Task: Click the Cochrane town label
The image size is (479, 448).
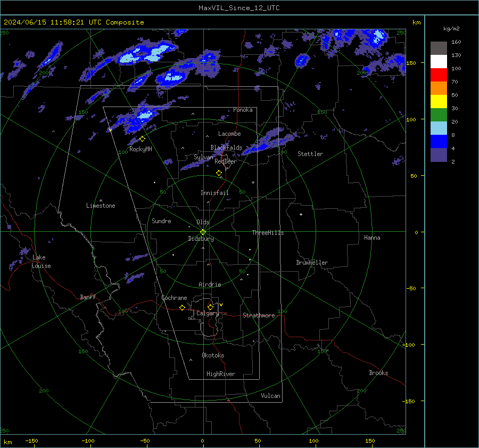Action: (174, 298)
